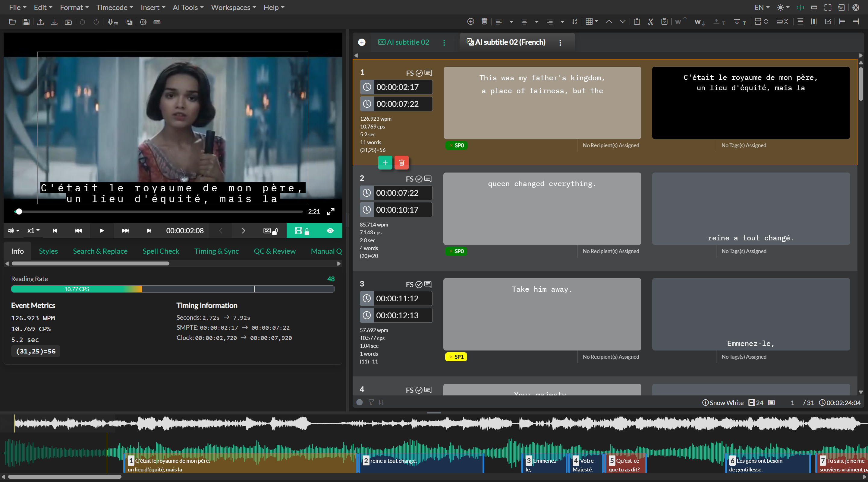The height and width of the screenshot is (482, 868).
Task: Remove the SP1 speaker tag on event 3
Action: pyautogui.click(x=451, y=357)
